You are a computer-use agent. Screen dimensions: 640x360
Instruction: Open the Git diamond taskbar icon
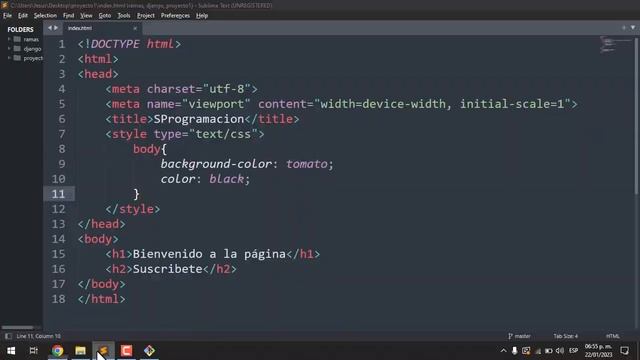(149, 351)
